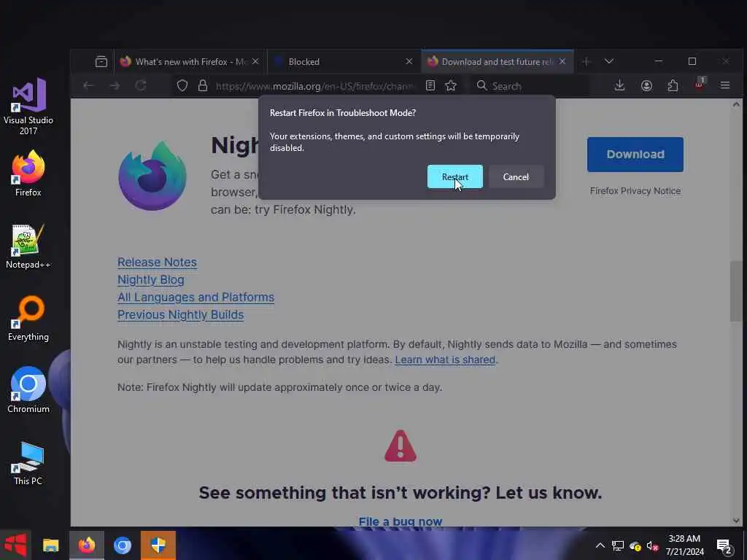Click the Chromium taskbar icon
The image size is (747, 560).
[x=123, y=545]
